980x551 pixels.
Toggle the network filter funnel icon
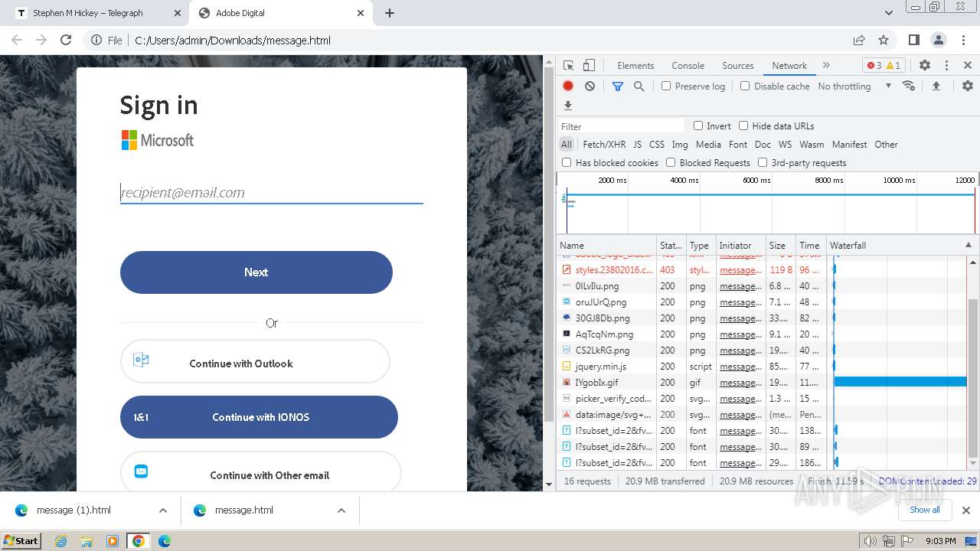[x=618, y=86]
